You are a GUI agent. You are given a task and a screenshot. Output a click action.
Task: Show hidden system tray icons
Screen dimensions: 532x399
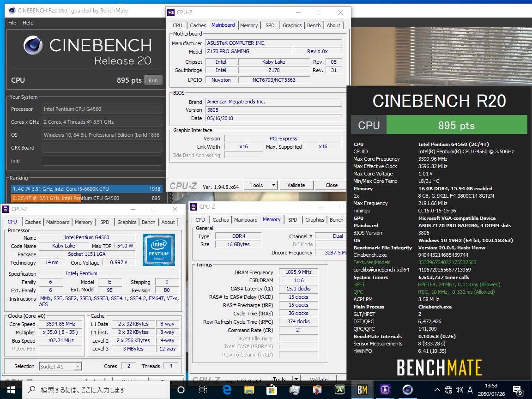(437, 390)
